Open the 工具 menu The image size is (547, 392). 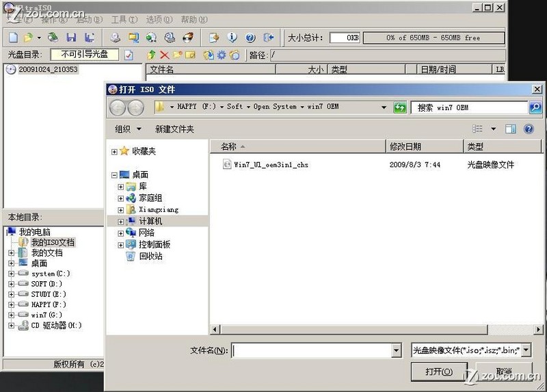click(123, 20)
